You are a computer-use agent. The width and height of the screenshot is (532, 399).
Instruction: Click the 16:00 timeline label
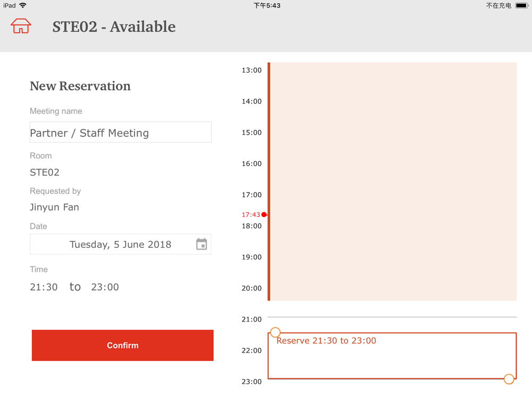pos(252,163)
